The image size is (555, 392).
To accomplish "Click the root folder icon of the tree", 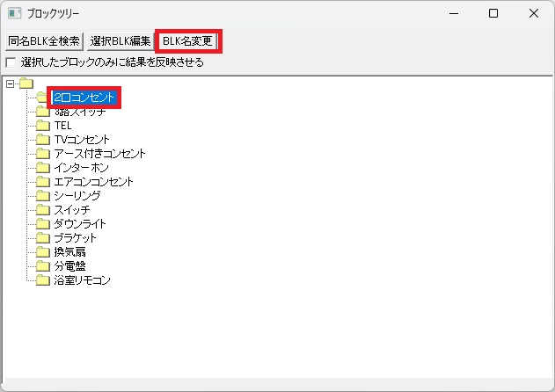I will 26,83.
